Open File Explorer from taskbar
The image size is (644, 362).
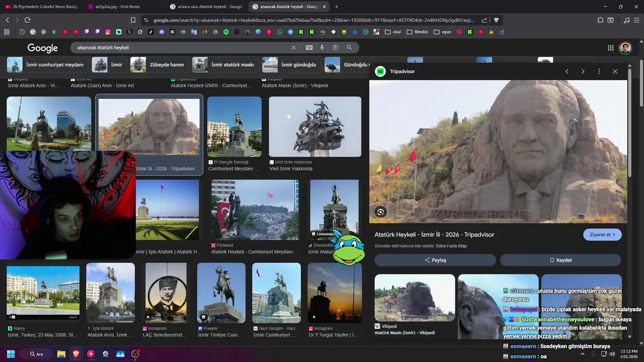pos(61,354)
